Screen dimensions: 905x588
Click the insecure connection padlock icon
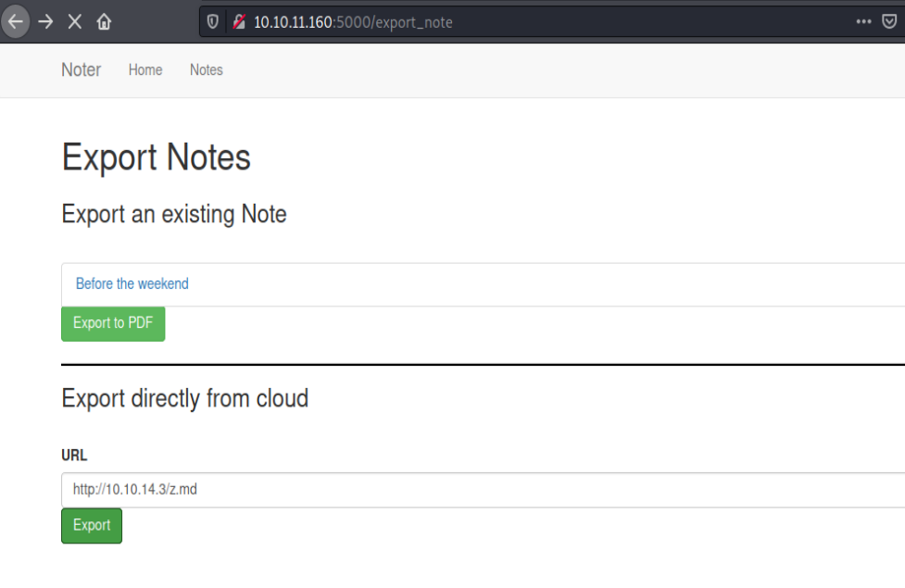pos(239,21)
